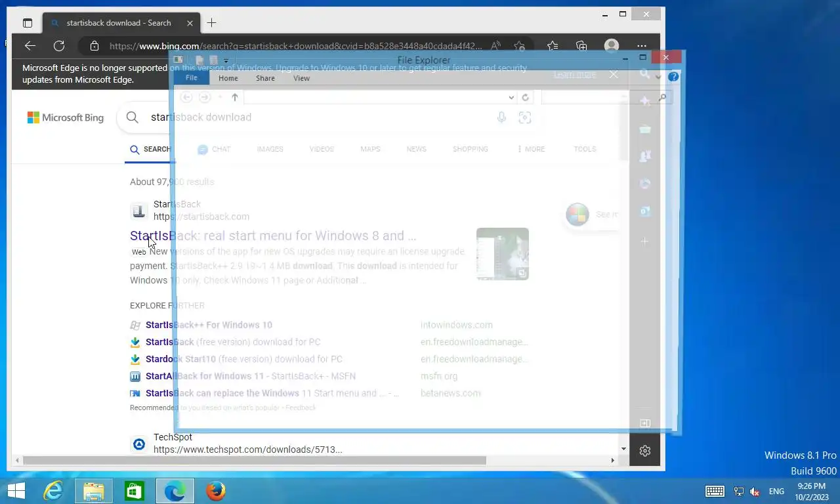Open Windows Store from taskbar
The height and width of the screenshot is (504, 840).
point(135,491)
